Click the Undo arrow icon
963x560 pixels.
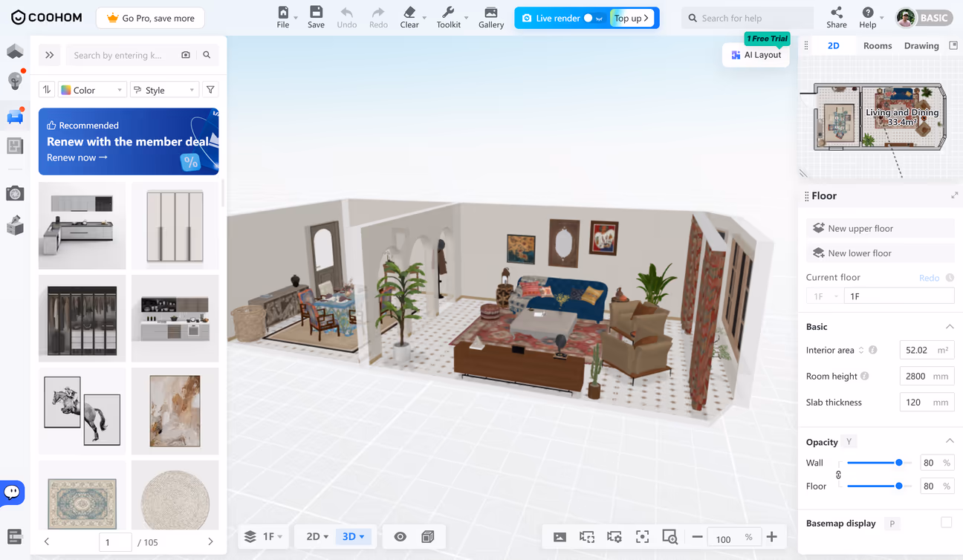pos(347,13)
